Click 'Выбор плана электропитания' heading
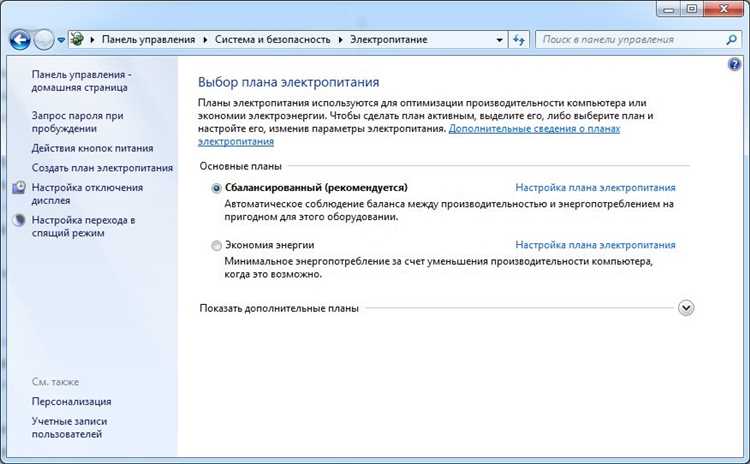750x464 pixels. pyautogui.click(x=288, y=82)
